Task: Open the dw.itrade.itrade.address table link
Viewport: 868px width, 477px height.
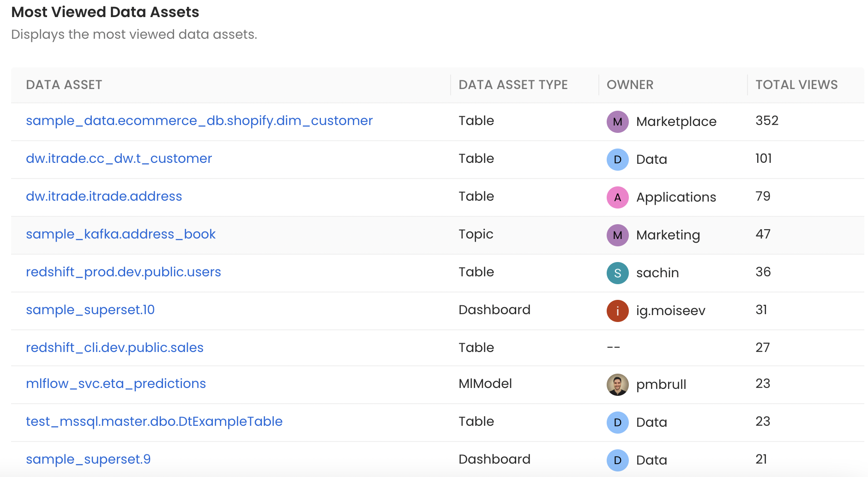Action: pos(104,197)
